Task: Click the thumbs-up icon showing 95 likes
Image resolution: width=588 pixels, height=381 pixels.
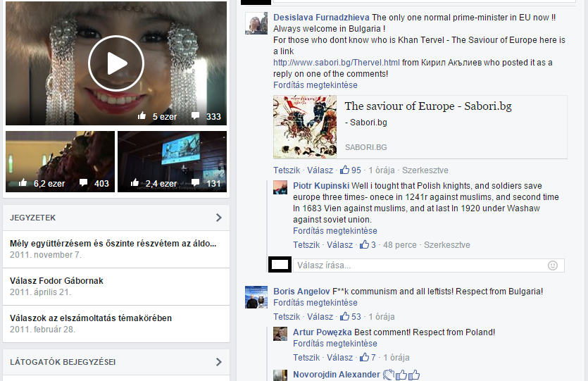Action: pos(344,170)
